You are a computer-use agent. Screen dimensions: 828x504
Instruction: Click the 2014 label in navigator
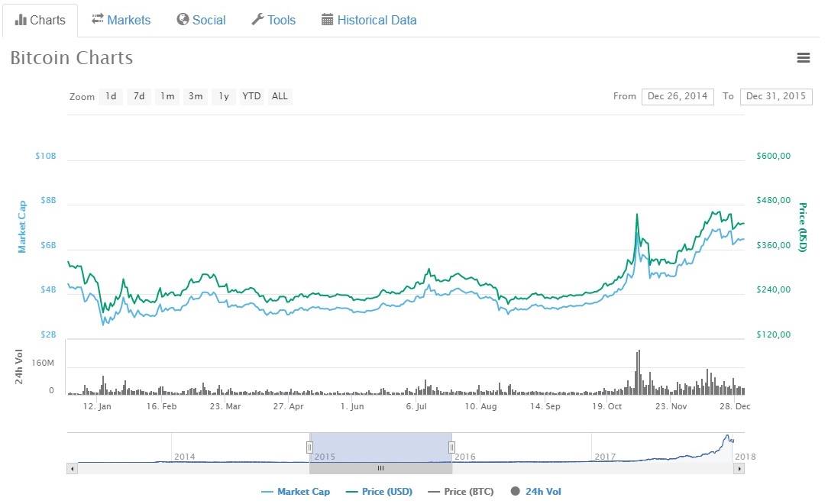coord(184,457)
